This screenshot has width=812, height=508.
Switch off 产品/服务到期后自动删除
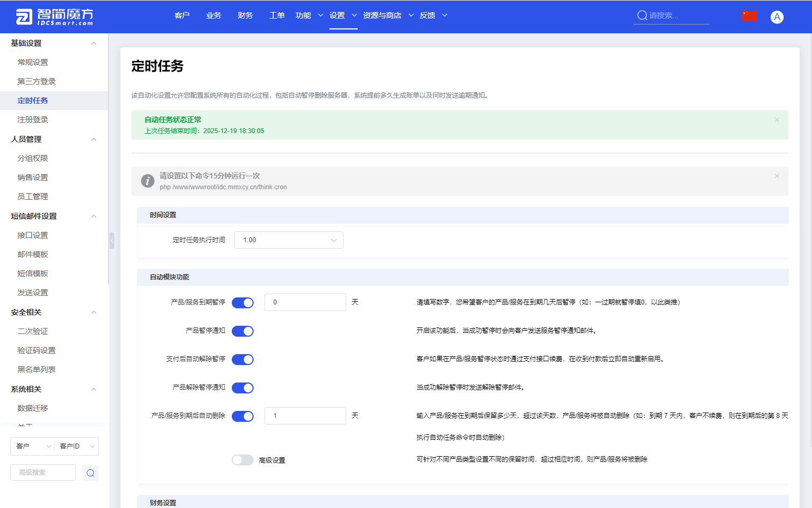coord(243,415)
